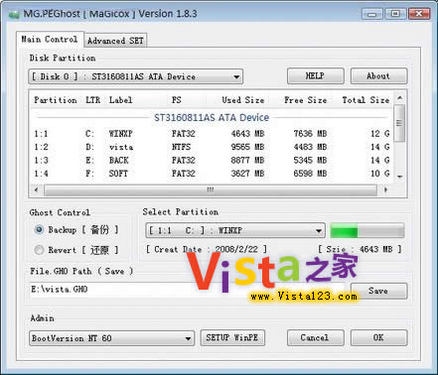Select partition row 1:4
Viewport: 438px width, 375px height.
pos(212,174)
